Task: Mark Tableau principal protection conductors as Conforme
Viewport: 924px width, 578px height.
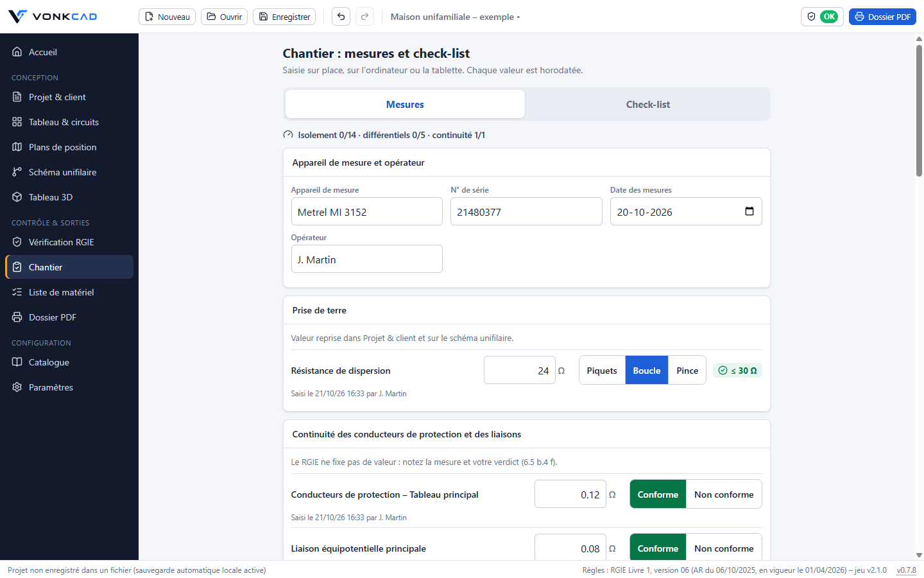Action: [x=658, y=495]
